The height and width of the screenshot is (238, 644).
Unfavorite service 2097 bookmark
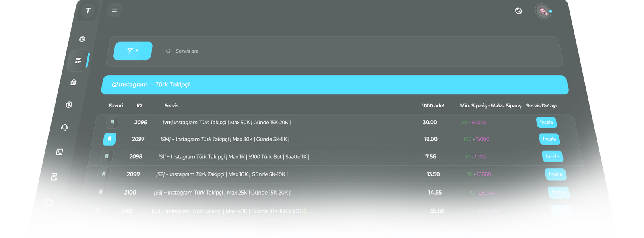(109, 139)
